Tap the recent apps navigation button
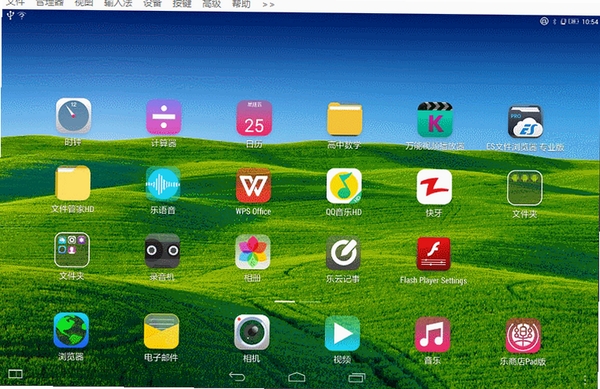 (x=357, y=378)
